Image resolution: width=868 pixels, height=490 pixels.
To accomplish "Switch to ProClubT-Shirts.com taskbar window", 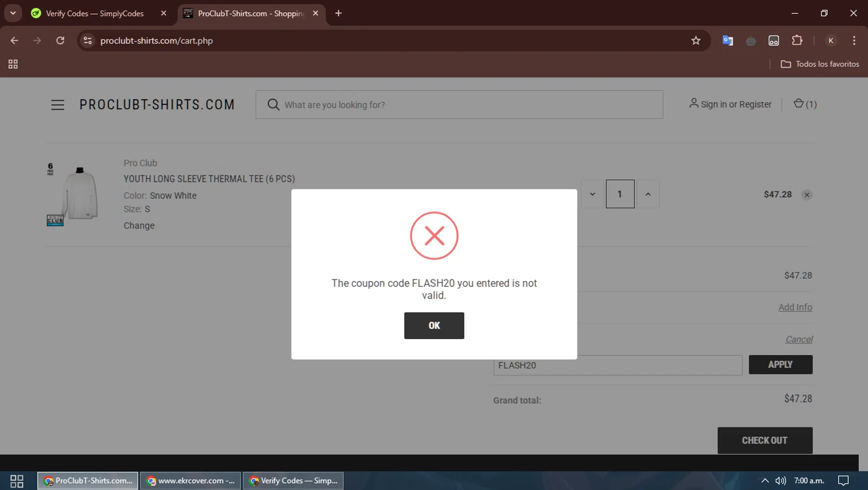I will (x=88, y=481).
